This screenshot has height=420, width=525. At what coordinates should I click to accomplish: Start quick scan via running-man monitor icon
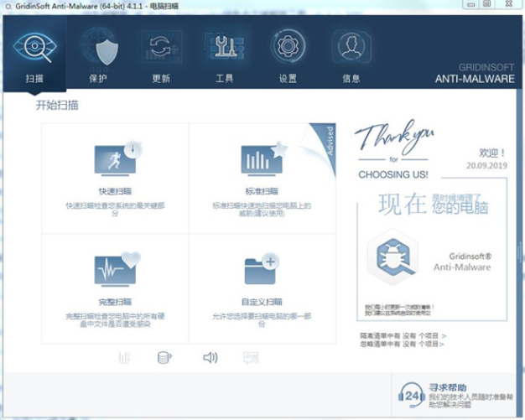pyautogui.click(x=118, y=158)
